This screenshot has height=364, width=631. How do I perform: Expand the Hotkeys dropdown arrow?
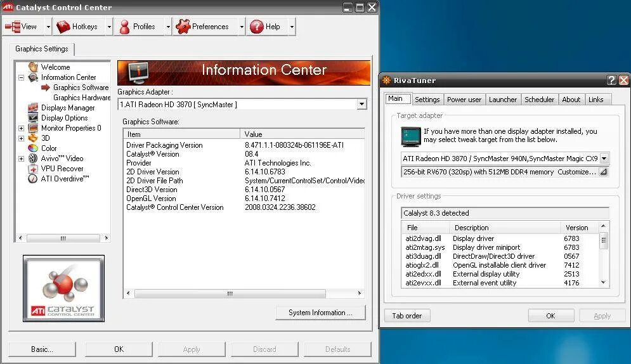click(x=109, y=27)
